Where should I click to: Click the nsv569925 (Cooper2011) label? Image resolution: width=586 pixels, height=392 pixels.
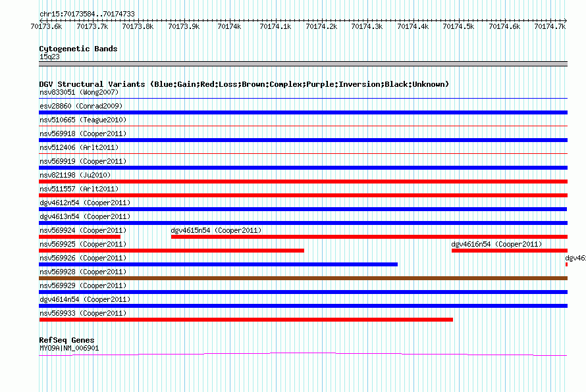click(83, 244)
